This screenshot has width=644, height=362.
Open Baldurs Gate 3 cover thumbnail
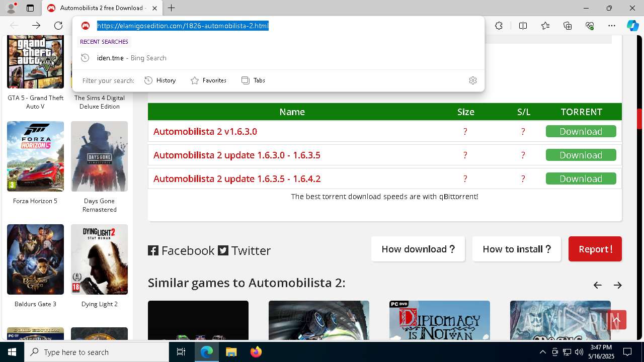(x=35, y=259)
